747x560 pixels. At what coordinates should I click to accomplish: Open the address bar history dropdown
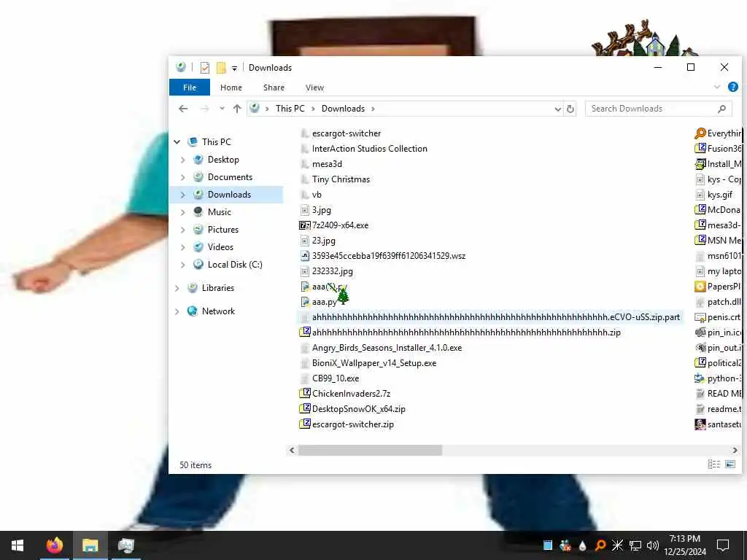click(558, 109)
